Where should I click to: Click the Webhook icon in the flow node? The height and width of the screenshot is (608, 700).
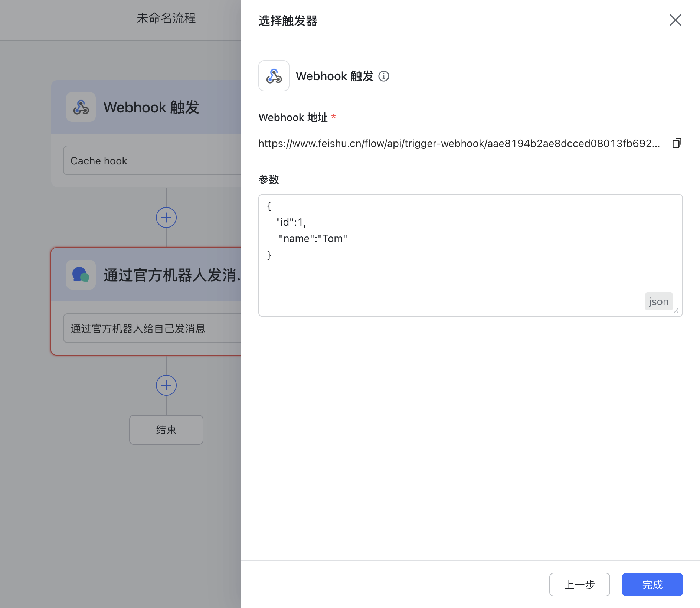[x=81, y=107]
